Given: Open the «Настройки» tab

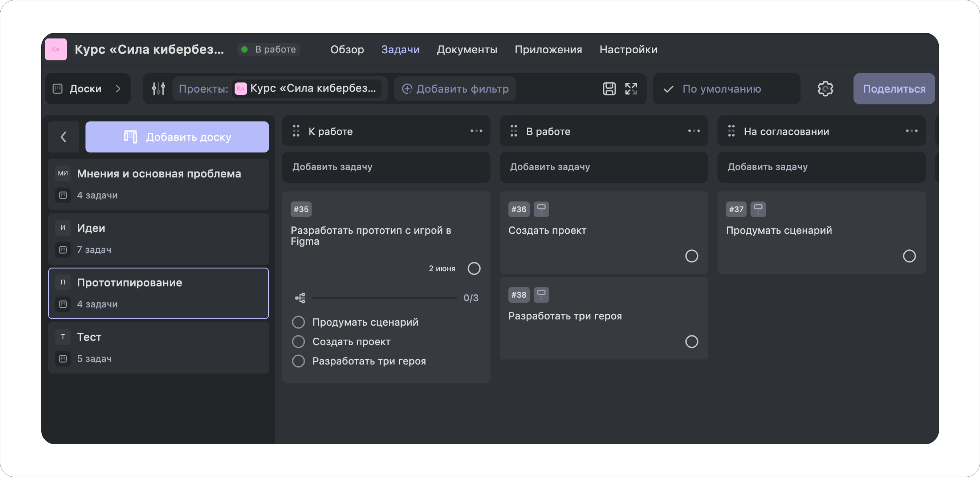Looking at the screenshot, I should [628, 49].
